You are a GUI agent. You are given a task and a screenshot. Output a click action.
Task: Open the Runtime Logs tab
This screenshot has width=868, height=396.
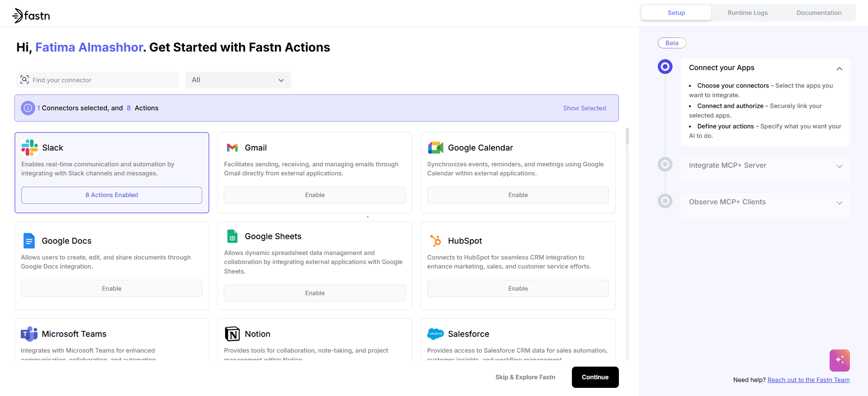pyautogui.click(x=747, y=13)
